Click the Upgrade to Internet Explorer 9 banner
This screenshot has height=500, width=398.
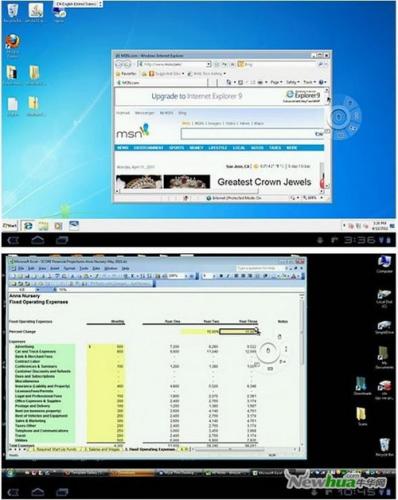click(x=197, y=96)
